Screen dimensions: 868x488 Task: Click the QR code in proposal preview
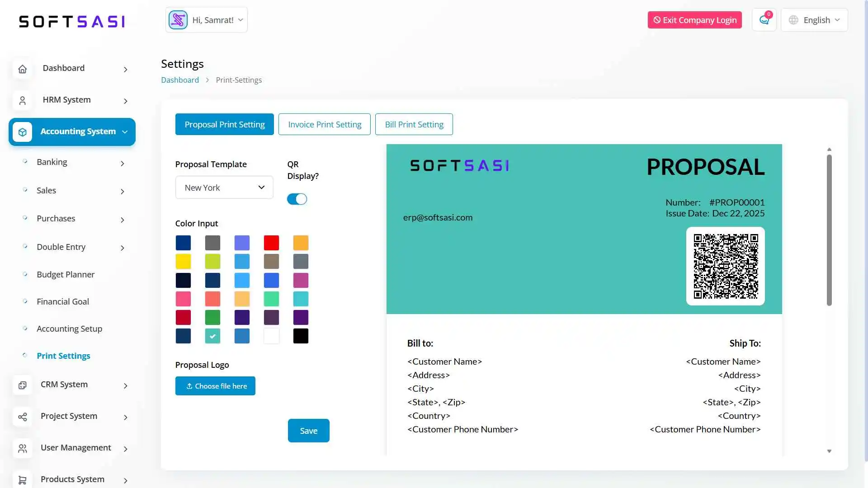pos(726,266)
